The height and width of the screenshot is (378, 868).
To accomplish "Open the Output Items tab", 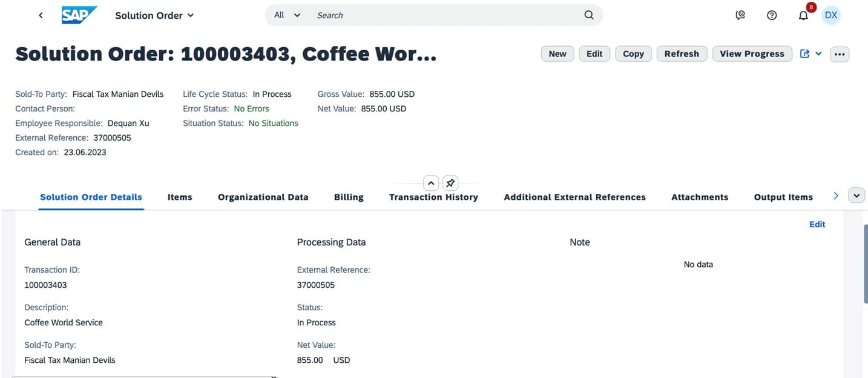I will (783, 197).
